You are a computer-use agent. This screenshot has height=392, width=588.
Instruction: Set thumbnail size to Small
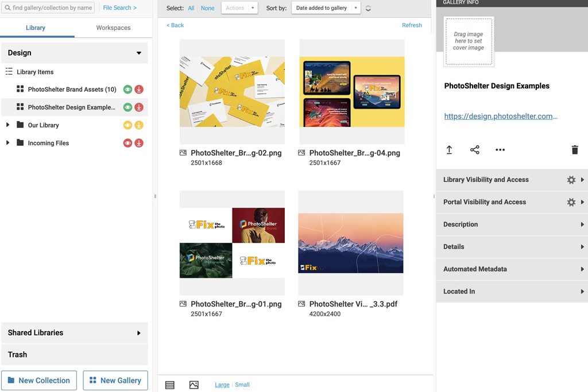(242, 385)
